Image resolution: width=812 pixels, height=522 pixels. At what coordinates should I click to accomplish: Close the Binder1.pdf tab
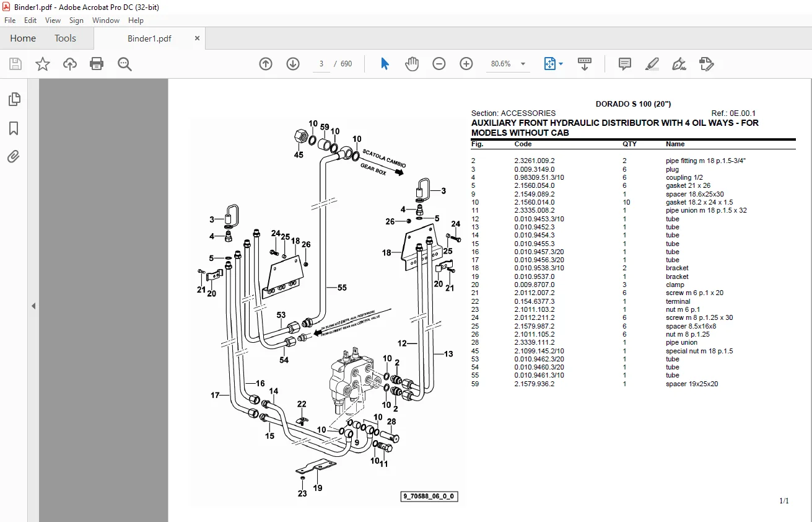point(198,38)
